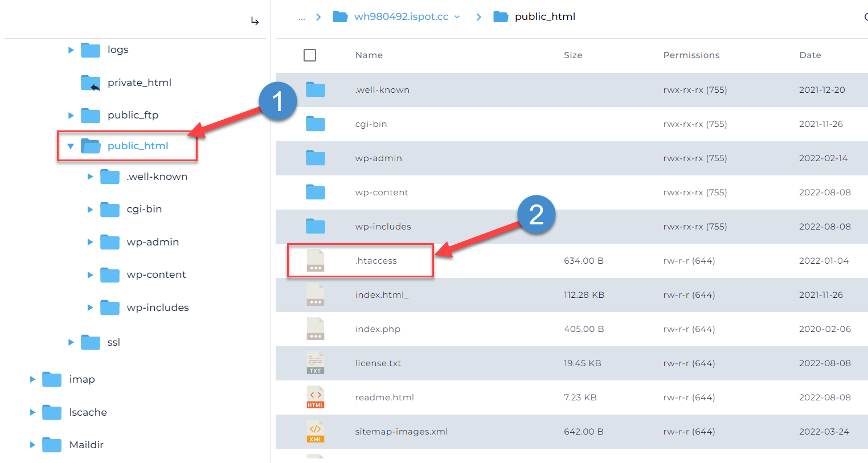The height and width of the screenshot is (463, 868).
Task: Click the collapse sidebar arrow icon
Action: 255,22
